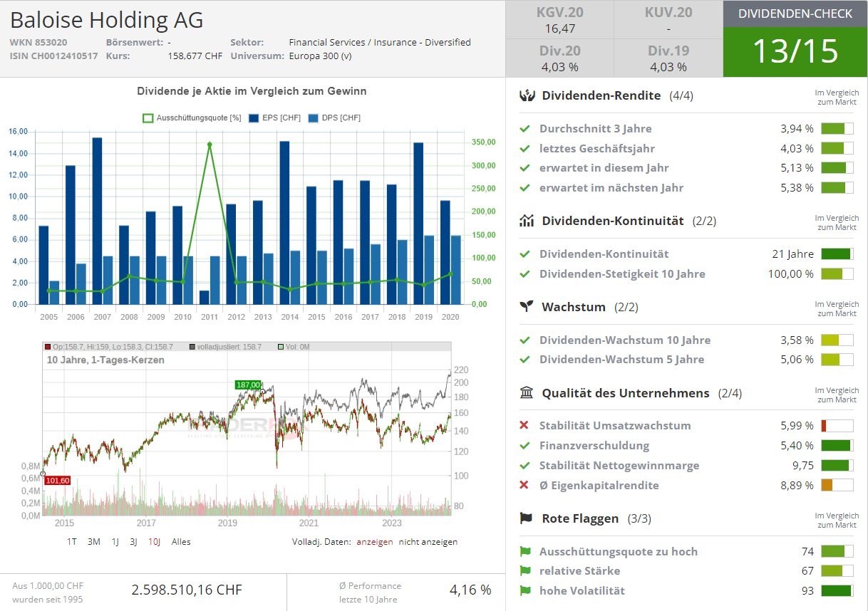This screenshot has height=611, width=868.
Task: Select the Alles chart time range
Action: pos(181,542)
